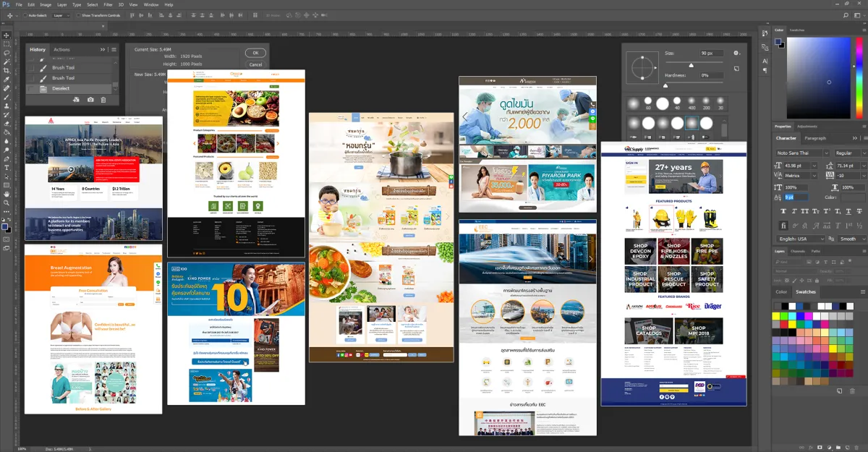Screen dimensions: 868x452
Task: Open the font size 43.98 pt dropdown
Action: (x=815, y=165)
